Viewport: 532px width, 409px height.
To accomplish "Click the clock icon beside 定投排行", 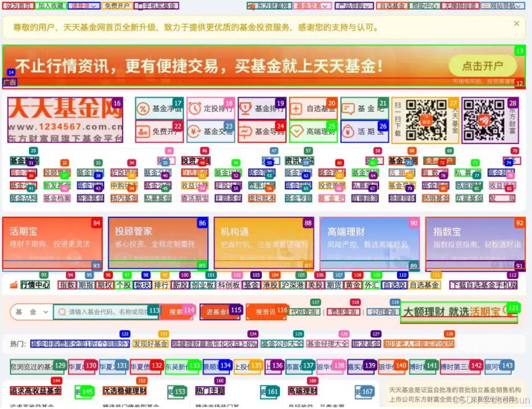I will pos(195,109).
